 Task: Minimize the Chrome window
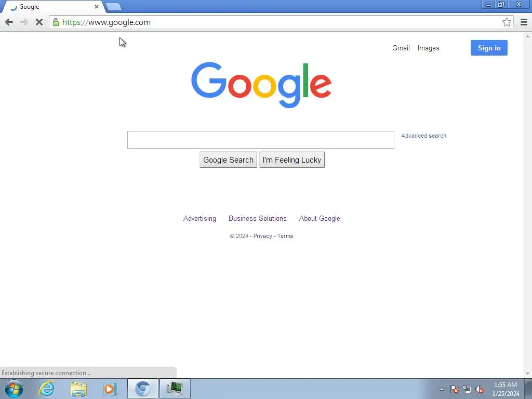pyautogui.click(x=488, y=5)
